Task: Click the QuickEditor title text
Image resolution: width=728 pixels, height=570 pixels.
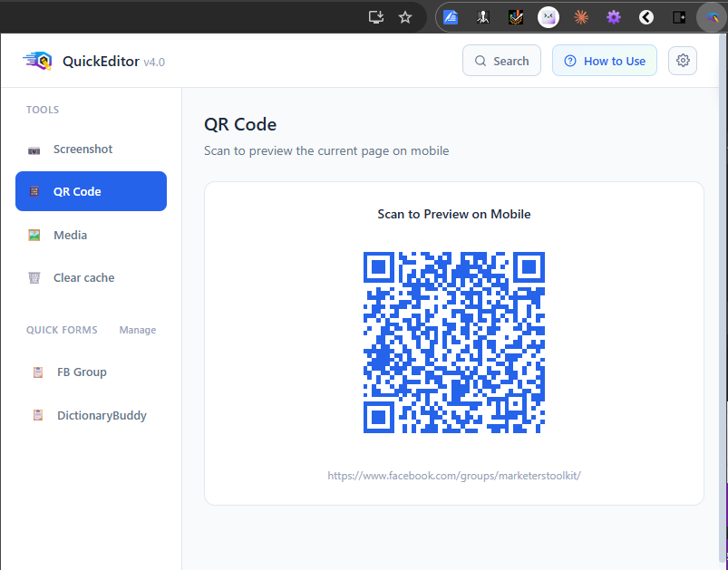Action: pyautogui.click(x=101, y=62)
